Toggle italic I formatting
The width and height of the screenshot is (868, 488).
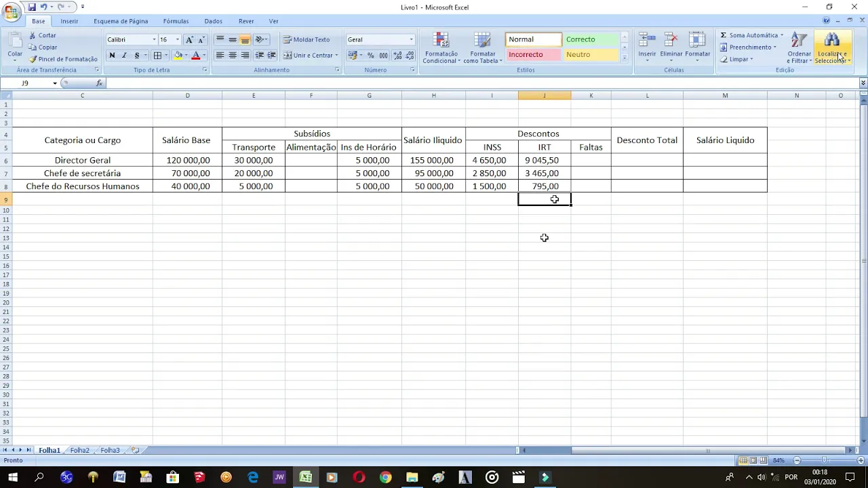(x=124, y=56)
